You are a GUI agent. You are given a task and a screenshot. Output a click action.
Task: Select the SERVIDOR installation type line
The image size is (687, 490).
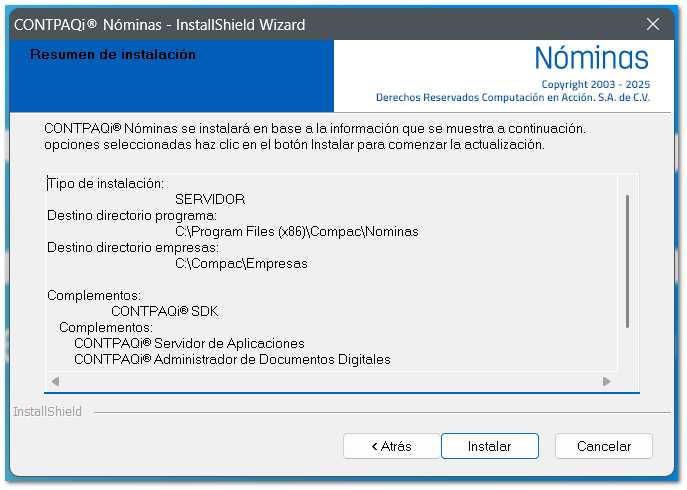coord(209,199)
